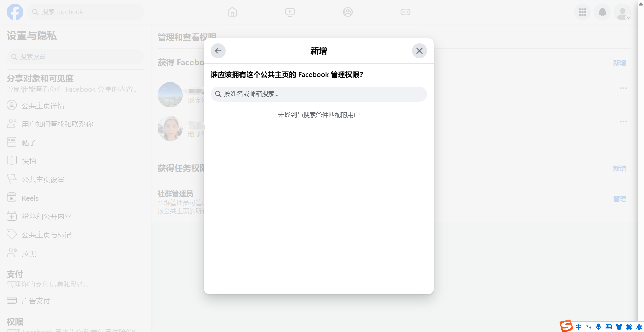Toggle Chinese input mode 中
This screenshot has width=644, height=332.
(x=579, y=327)
